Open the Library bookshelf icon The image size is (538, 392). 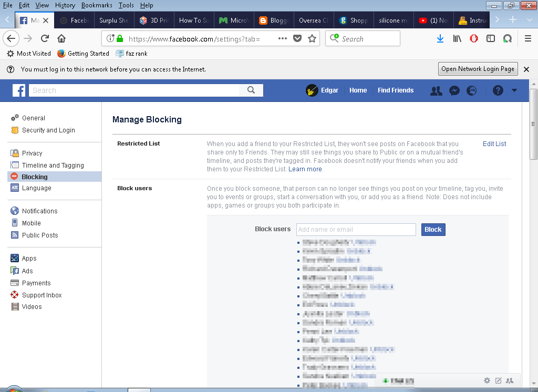(457, 38)
